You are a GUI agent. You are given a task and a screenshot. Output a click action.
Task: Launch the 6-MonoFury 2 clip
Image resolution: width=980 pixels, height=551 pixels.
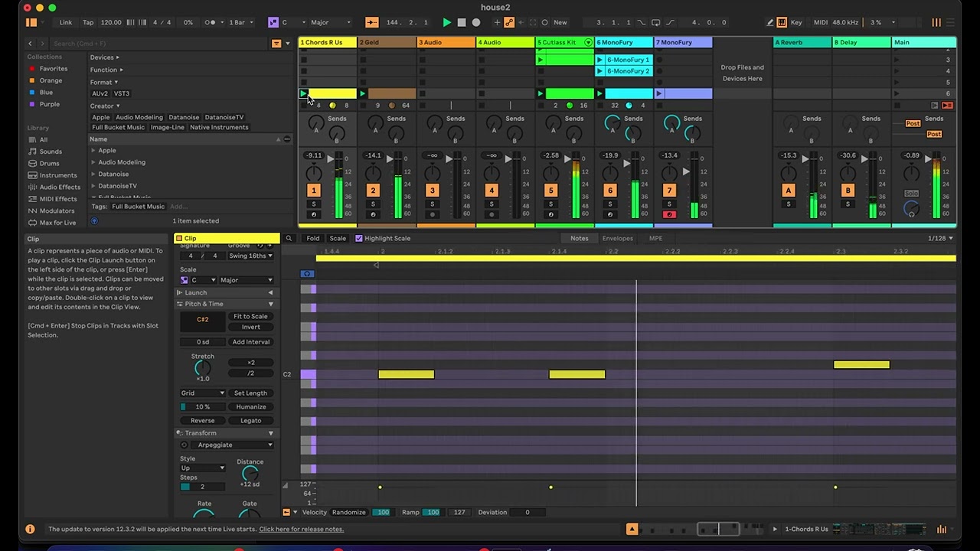(x=600, y=71)
